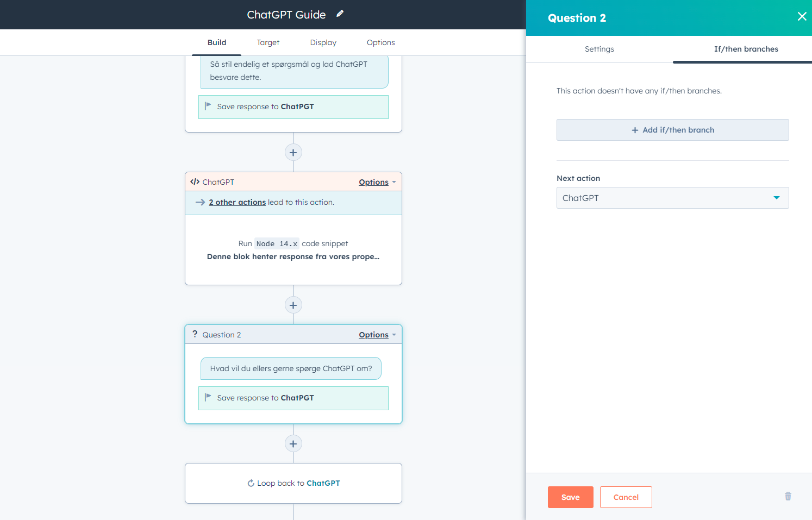The image size is (812, 520).
Task: Click the arrow icon beside 2 other actions
Action: pyautogui.click(x=200, y=202)
